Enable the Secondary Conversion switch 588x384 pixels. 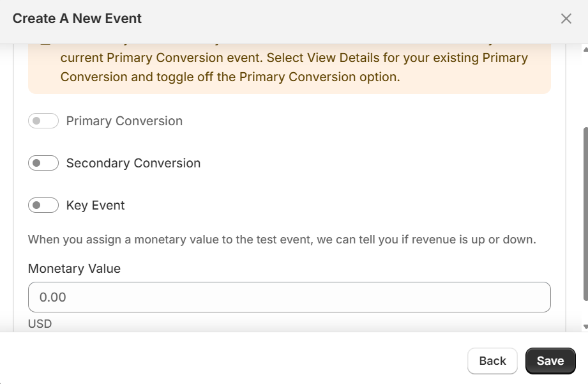tap(43, 163)
